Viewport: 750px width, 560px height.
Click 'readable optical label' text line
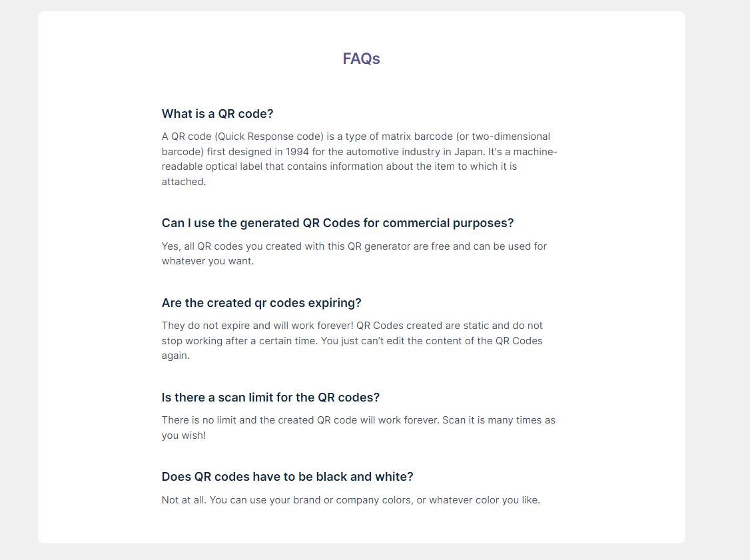[339, 166]
